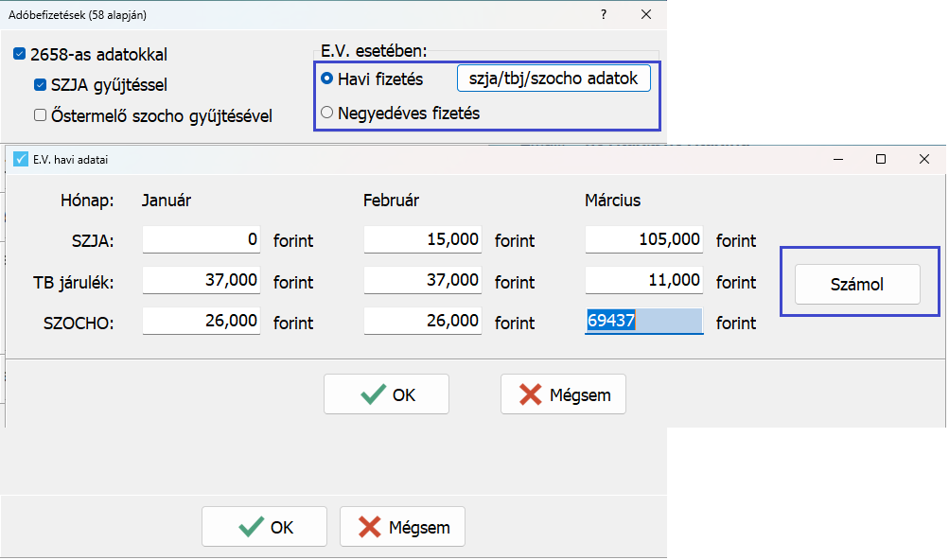The height and width of the screenshot is (560, 949).
Task: Click the help question mark in Adóbefizetések title bar
Action: coord(604,15)
